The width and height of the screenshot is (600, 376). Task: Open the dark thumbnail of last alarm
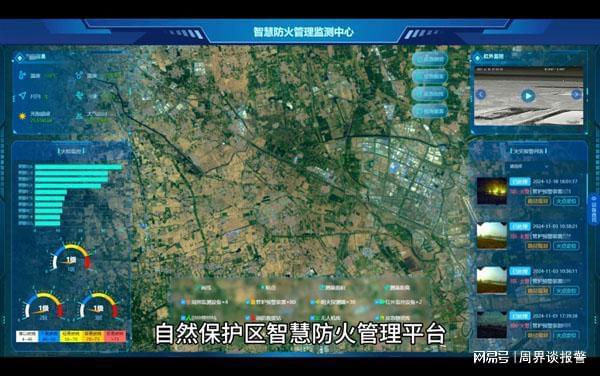(492, 325)
